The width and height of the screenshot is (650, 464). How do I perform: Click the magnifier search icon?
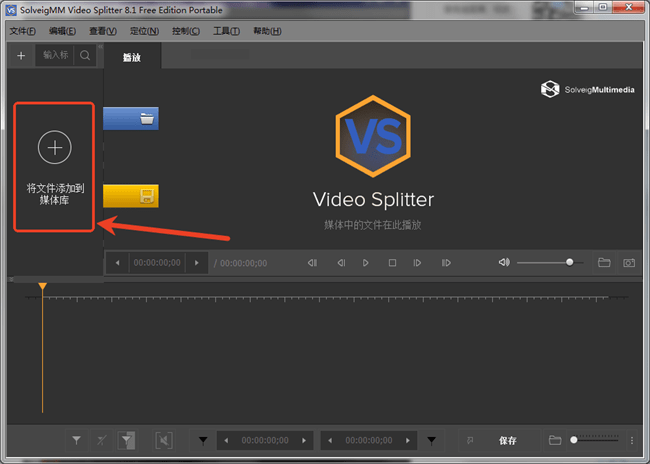click(x=85, y=55)
